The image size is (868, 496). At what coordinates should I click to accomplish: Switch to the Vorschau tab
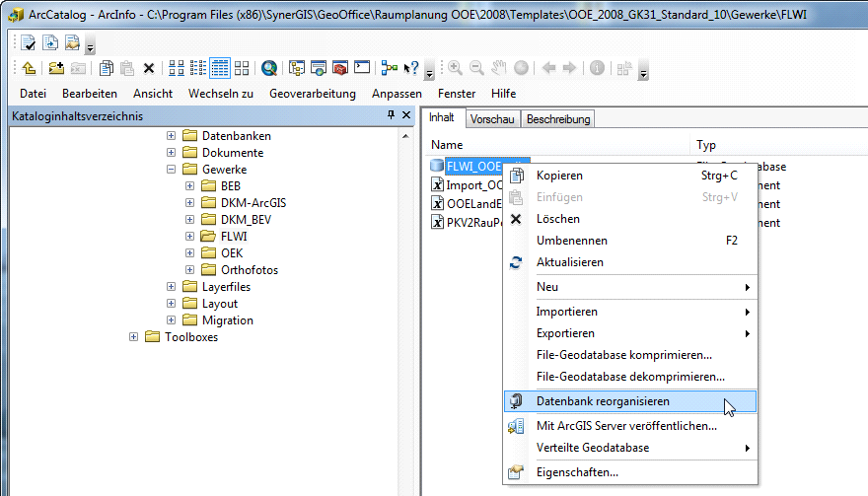(492, 119)
